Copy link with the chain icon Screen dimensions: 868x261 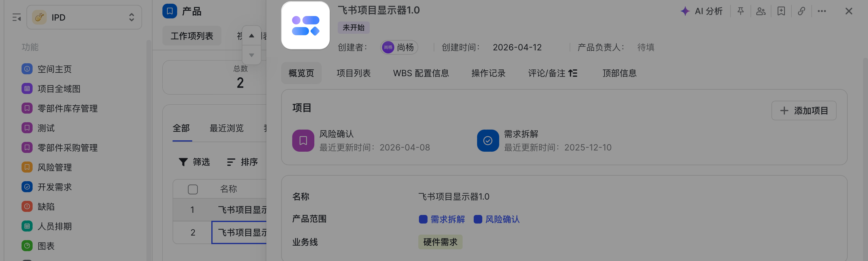[801, 11]
